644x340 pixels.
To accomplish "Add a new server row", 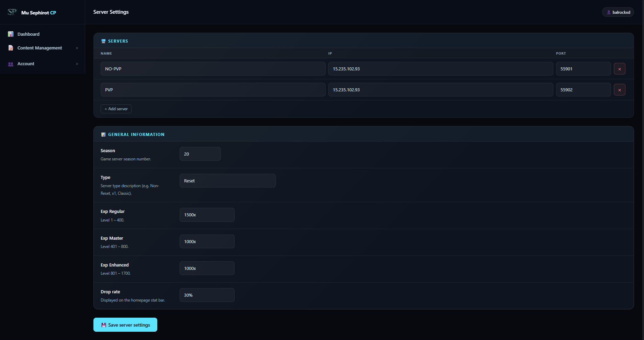I will click(x=116, y=109).
